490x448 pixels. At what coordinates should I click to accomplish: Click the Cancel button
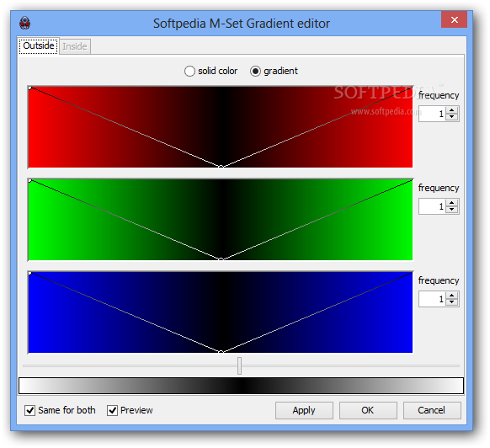pos(432,410)
